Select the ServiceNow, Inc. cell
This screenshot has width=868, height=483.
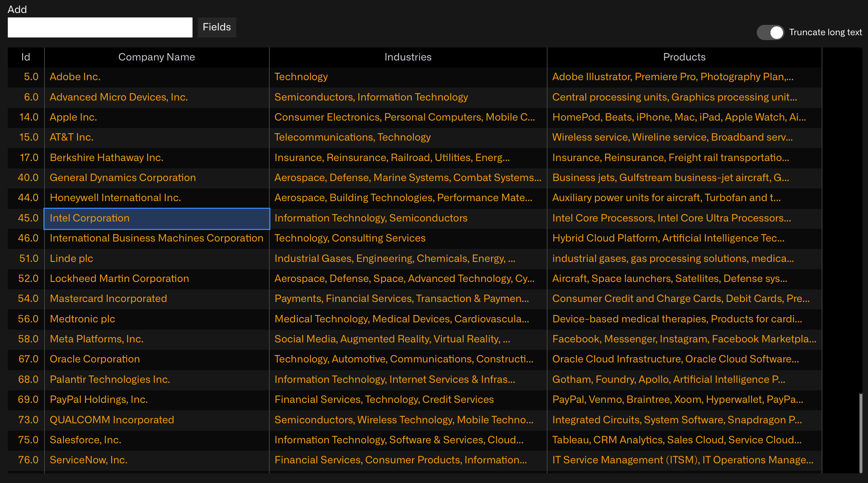156,460
